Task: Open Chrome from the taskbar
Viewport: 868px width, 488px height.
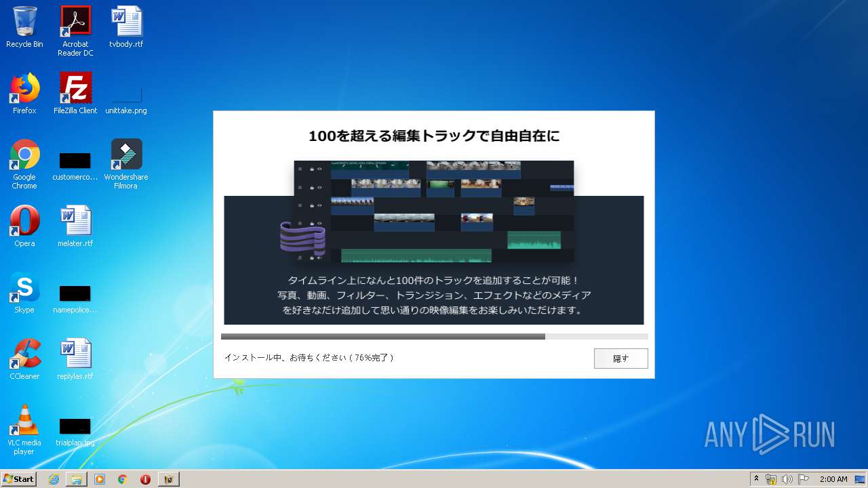Action: [x=122, y=479]
